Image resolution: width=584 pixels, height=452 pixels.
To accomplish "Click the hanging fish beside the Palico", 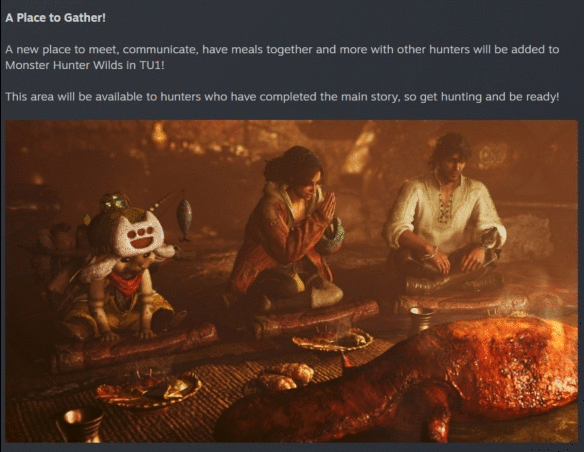I will tap(184, 220).
